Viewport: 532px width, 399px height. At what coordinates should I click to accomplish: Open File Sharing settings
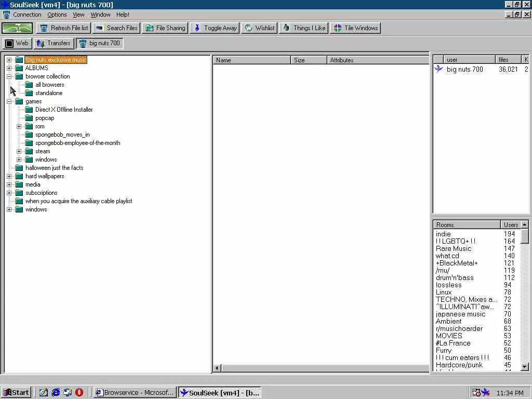[x=165, y=28]
